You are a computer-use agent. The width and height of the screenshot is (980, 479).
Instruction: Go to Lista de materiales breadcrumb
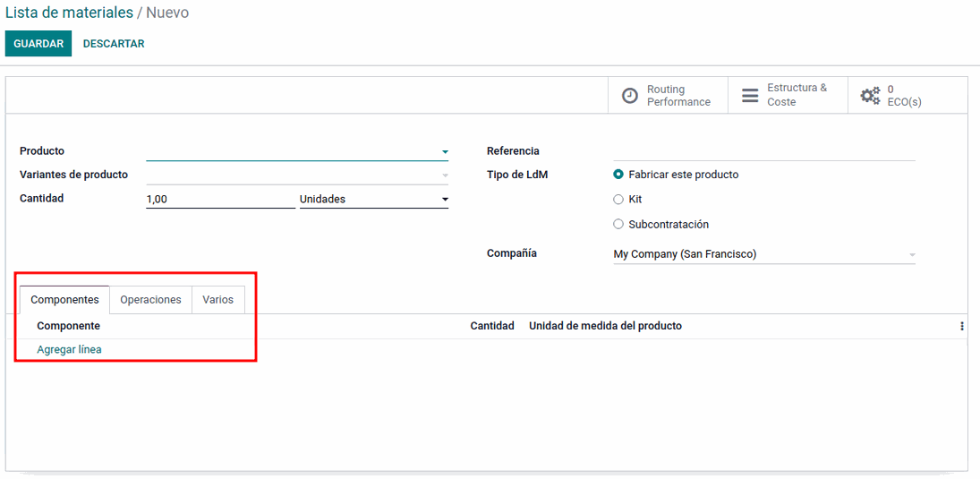coord(70,13)
